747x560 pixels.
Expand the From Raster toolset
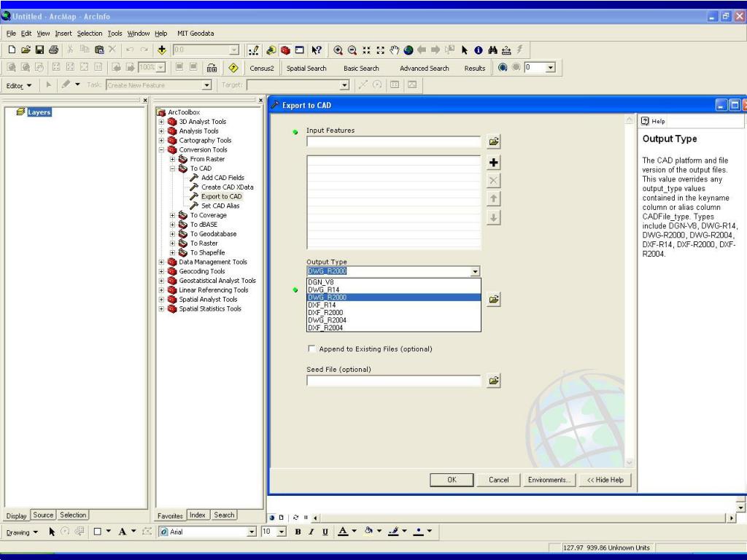pos(172,159)
